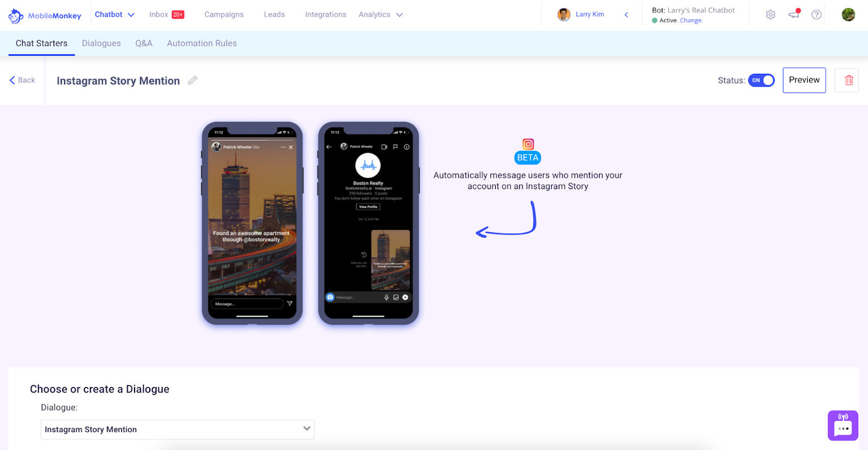The image size is (868, 450).
Task: Expand the Chatbot navigation dropdown
Action: pyautogui.click(x=131, y=15)
